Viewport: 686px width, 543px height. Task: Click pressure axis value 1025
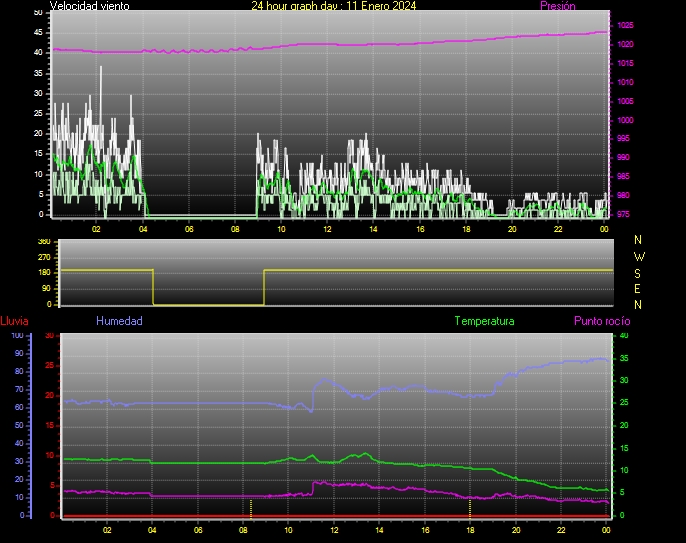tap(625, 25)
